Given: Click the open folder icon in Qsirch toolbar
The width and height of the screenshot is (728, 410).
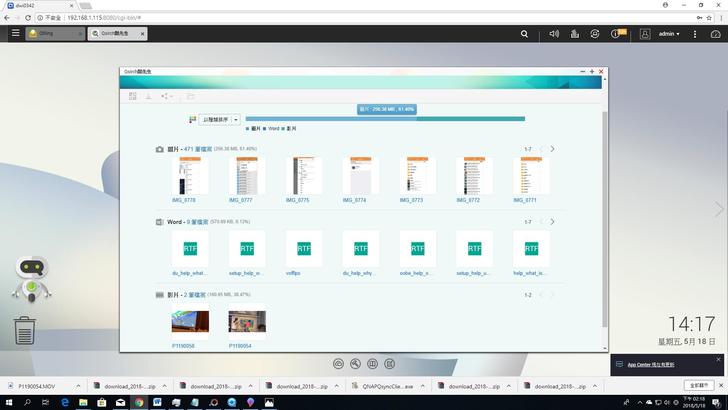Looking at the screenshot, I should click(x=190, y=96).
